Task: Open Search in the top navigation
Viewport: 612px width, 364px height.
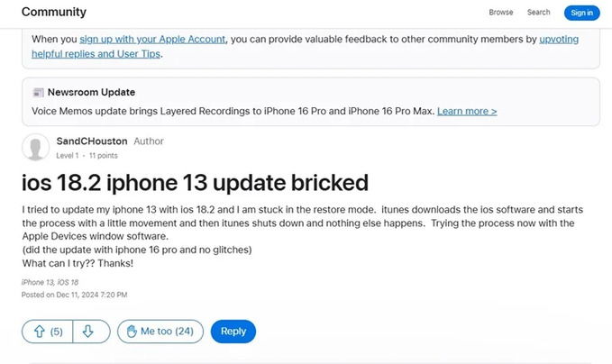Action: (x=539, y=13)
